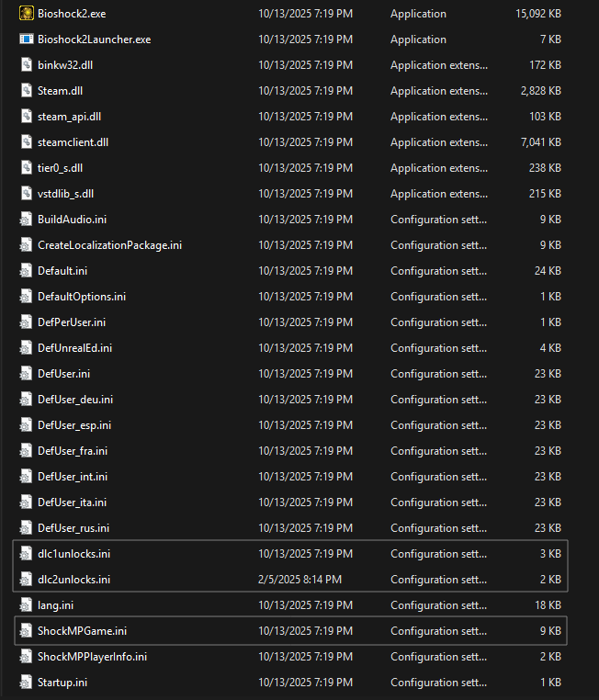
Task: Select the DefUser.ini file icon
Action: click(26, 374)
